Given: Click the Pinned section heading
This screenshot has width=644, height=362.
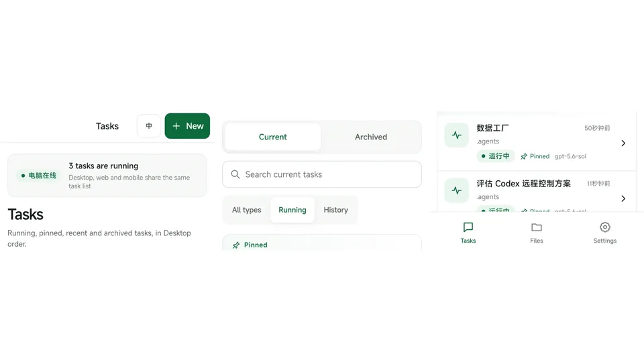Looking at the screenshot, I should (256, 245).
